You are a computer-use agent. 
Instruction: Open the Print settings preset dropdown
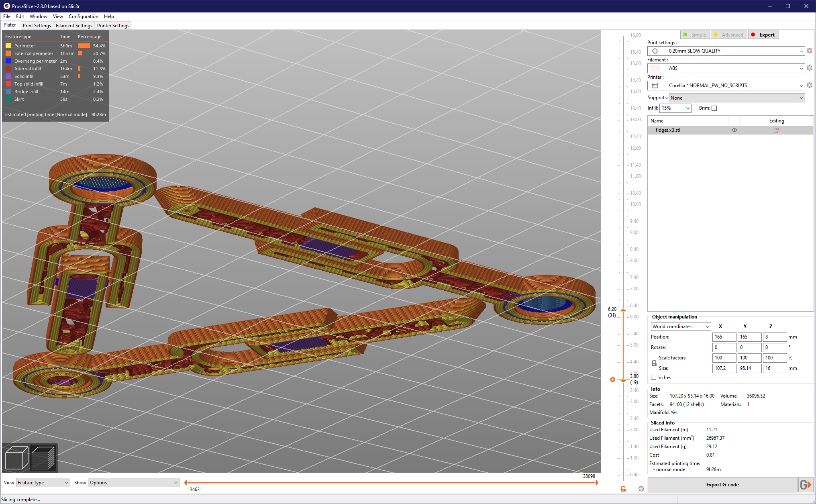click(x=726, y=51)
